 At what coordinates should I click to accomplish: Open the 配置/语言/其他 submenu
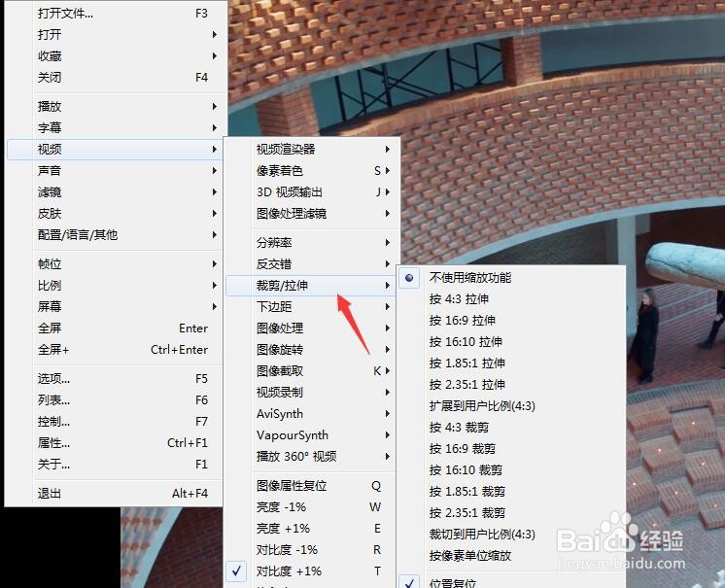115,235
